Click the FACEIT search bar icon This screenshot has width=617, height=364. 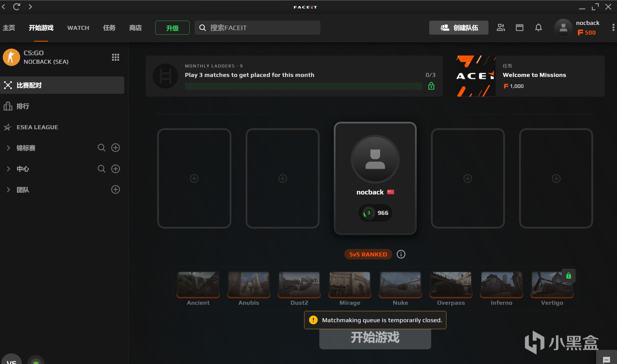tap(203, 28)
